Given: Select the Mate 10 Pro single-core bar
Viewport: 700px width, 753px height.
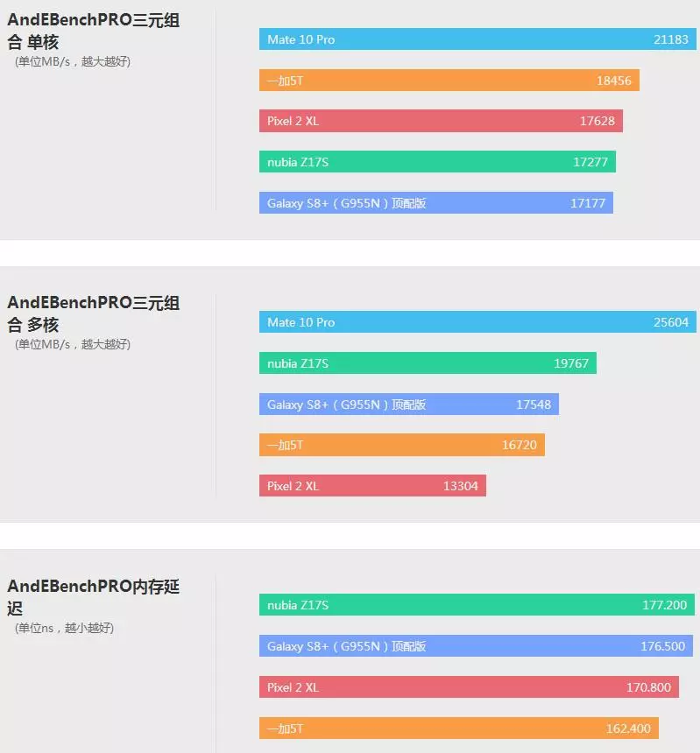Looking at the screenshot, I should click(477, 39).
